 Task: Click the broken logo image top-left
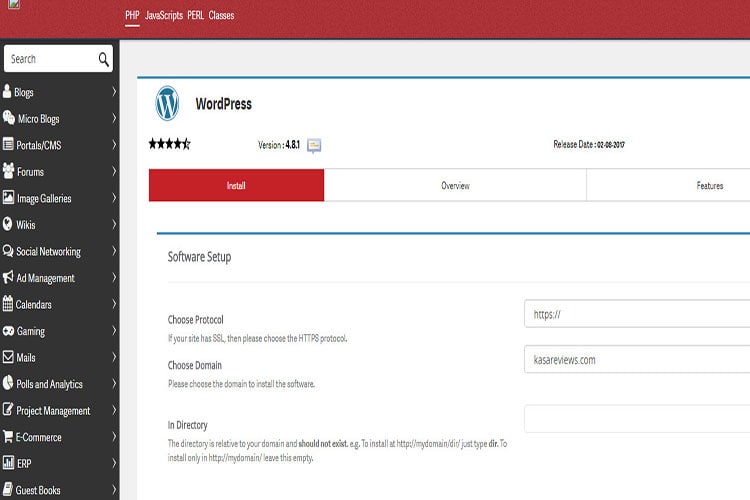pyautogui.click(x=14, y=4)
